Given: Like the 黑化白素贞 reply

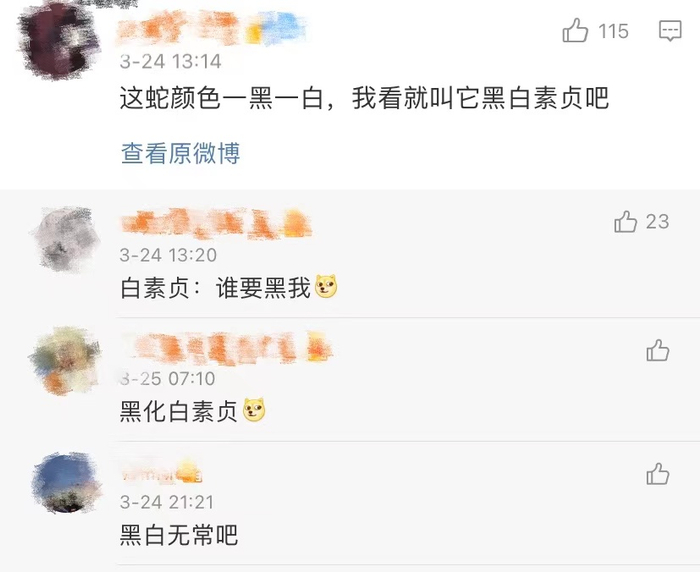Looking at the screenshot, I should pos(658,350).
